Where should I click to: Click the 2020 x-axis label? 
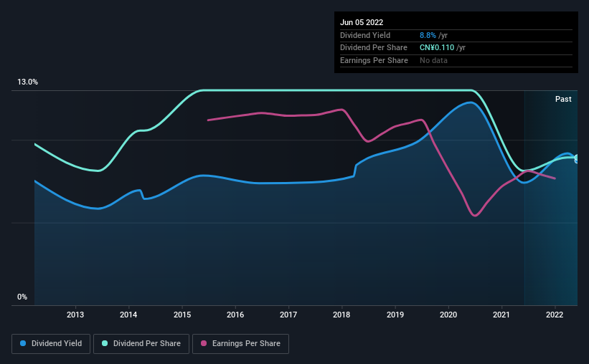coord(448,315)
